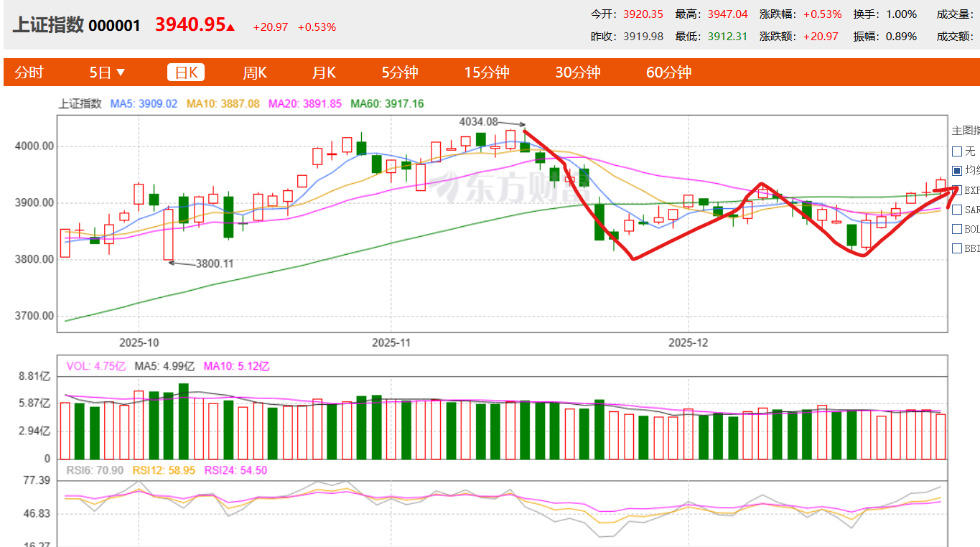Screen dimensions: 980x547
Task: Enable the BBI indicator checkbox
Action: (956, 248)
